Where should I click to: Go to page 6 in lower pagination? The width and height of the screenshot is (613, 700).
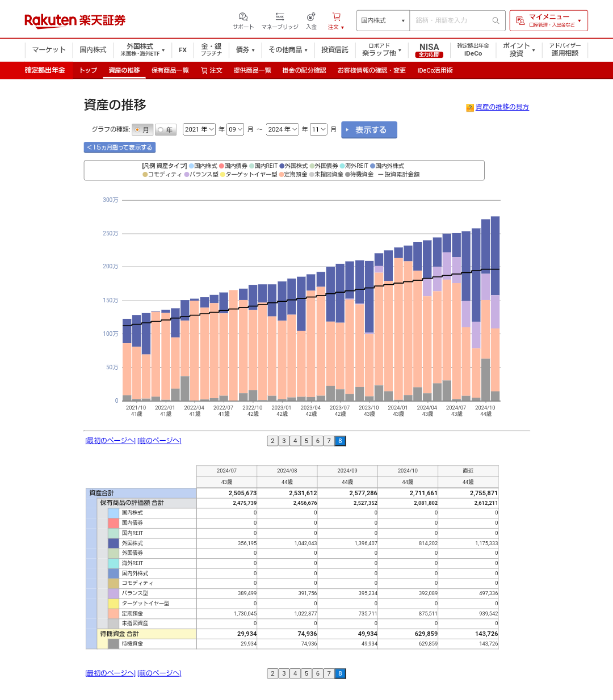[x=318, y=673]
